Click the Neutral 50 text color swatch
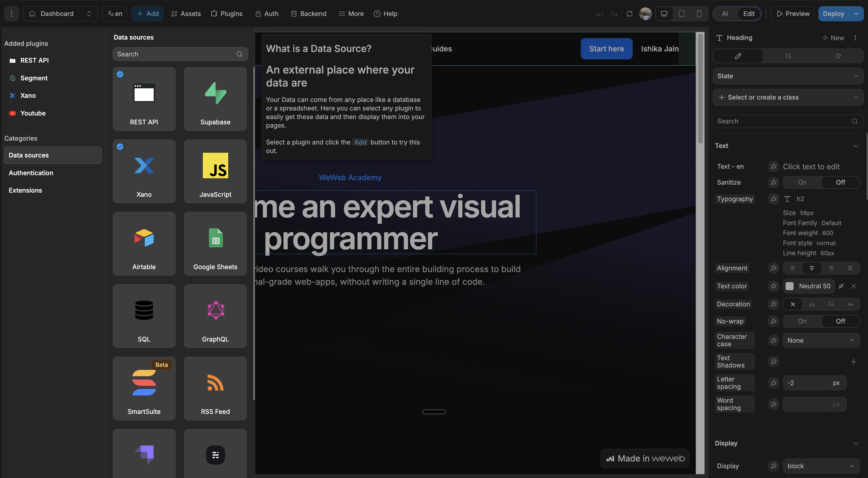Viewport: 868px width, 478px height. pos(809,286)
